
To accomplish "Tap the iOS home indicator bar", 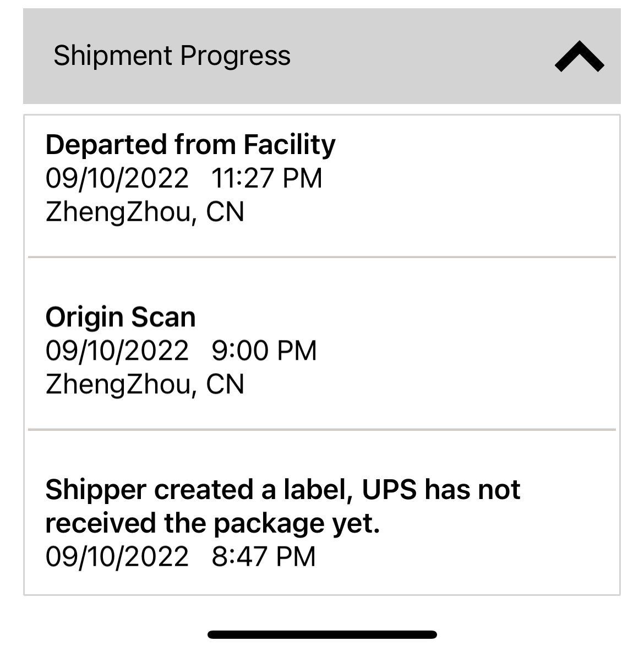I will click(x=322, y=634).
